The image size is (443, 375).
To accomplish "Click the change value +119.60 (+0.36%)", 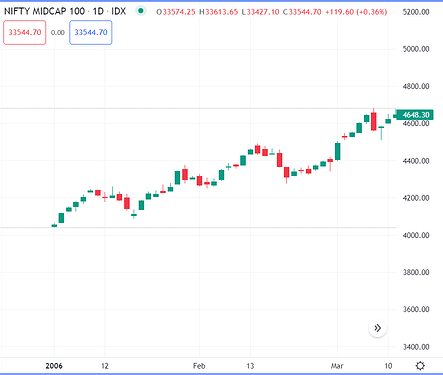I will pos(356,12).
